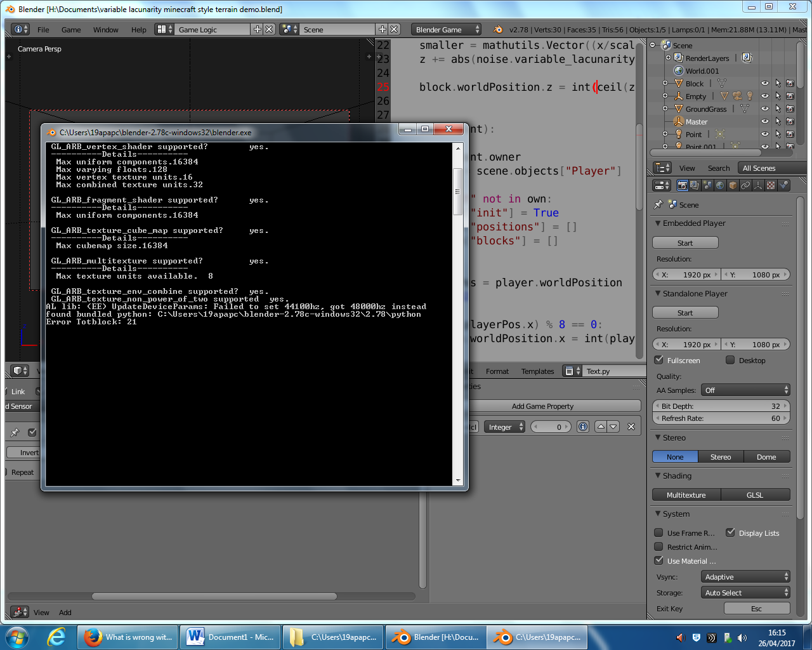Click the Blender logo in info header
Viewport: 812px width, 650px height.
pos(498,29)
